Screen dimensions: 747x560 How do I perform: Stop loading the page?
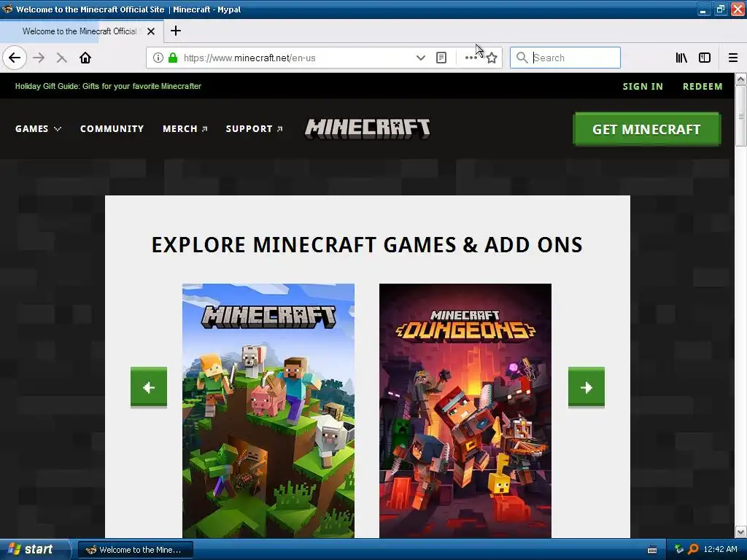tap(61, 58)
